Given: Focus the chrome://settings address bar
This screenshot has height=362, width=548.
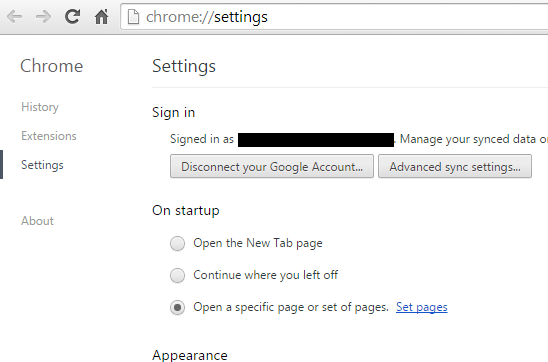Looking at the screenshot, I should [x=334, y=17].
